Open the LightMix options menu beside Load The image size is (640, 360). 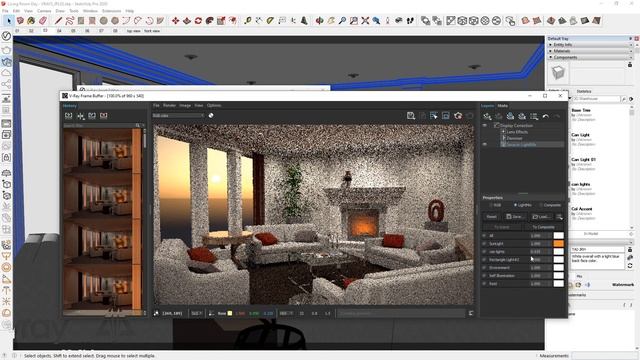(x=559, y=217)
